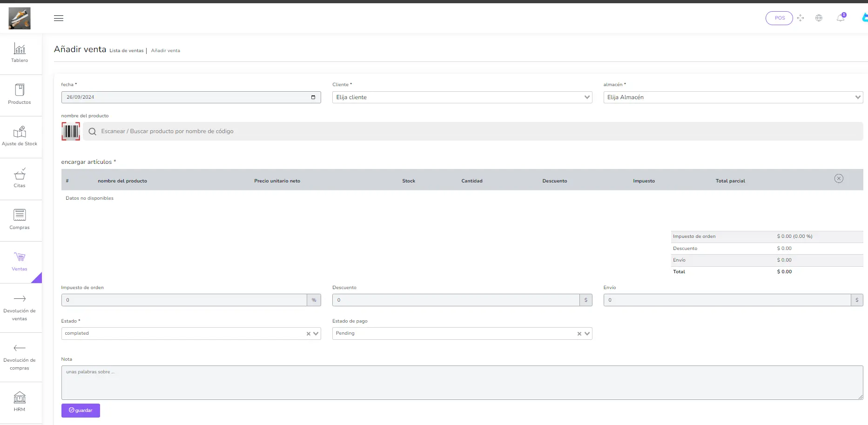Open the notifications bell
Viewport: 868px width, 425px height.
click(x=840, y=18)
